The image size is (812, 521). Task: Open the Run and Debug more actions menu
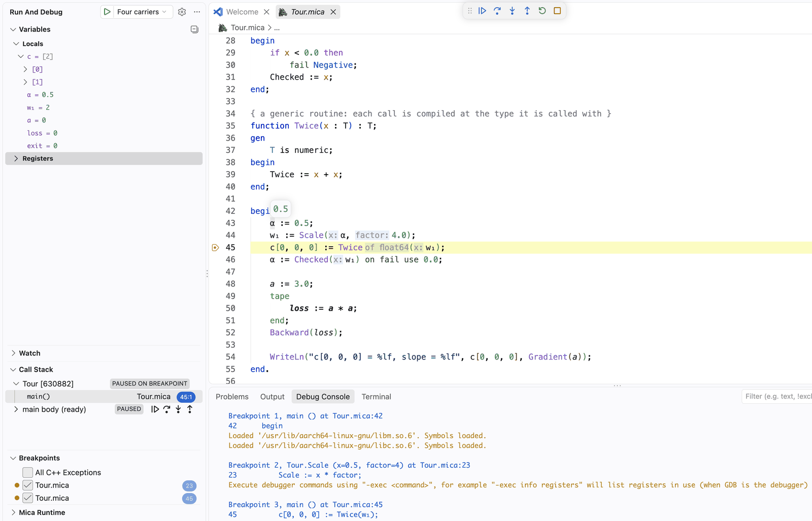(197, 12)
